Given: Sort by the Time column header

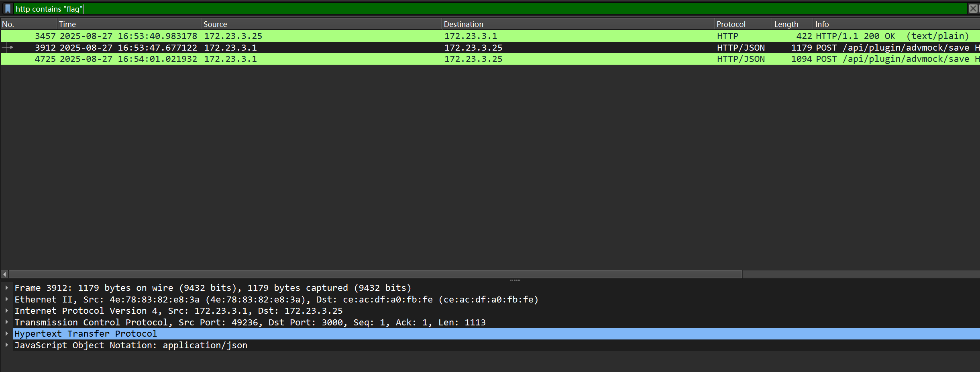Looking at the screenshot, I should [x=128, y=24].
